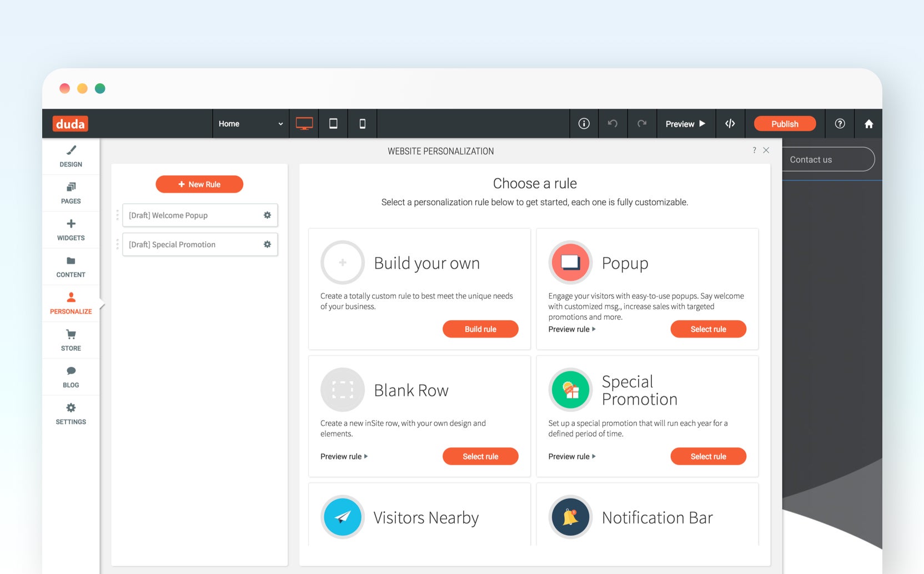Open the Store sidebar panel

tap(71, 340)
